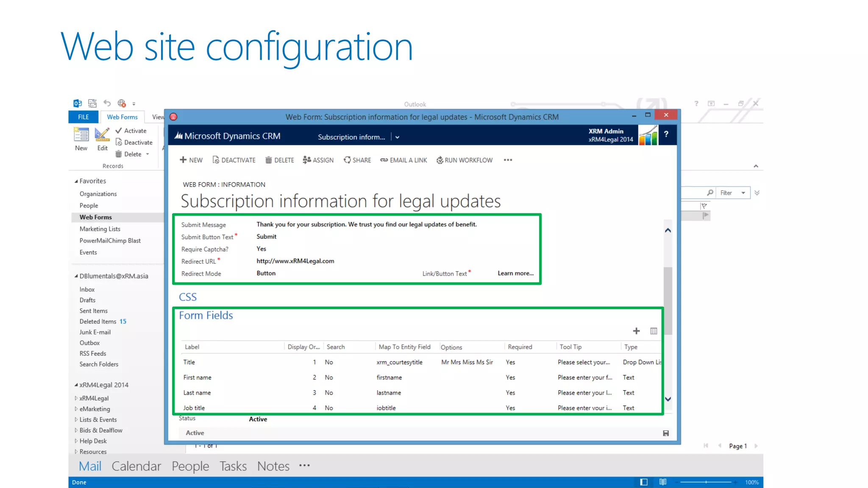Expand the Help Desk tree node
The width and height of the screenshot is (868, 488).
(76, 441)
